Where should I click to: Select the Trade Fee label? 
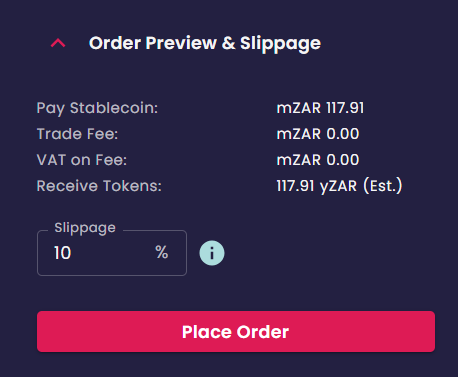tap(77, 134)
